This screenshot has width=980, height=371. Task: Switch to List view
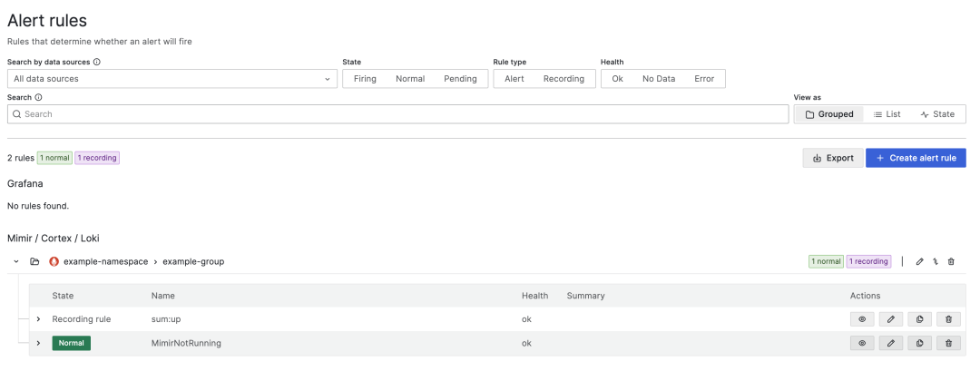coord(887,114)
